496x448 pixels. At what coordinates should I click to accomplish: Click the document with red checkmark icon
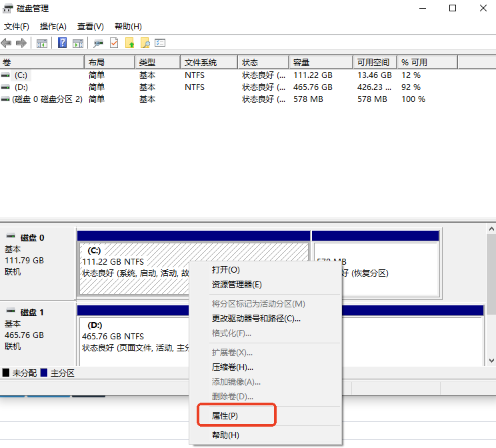[x=114, y=43]
